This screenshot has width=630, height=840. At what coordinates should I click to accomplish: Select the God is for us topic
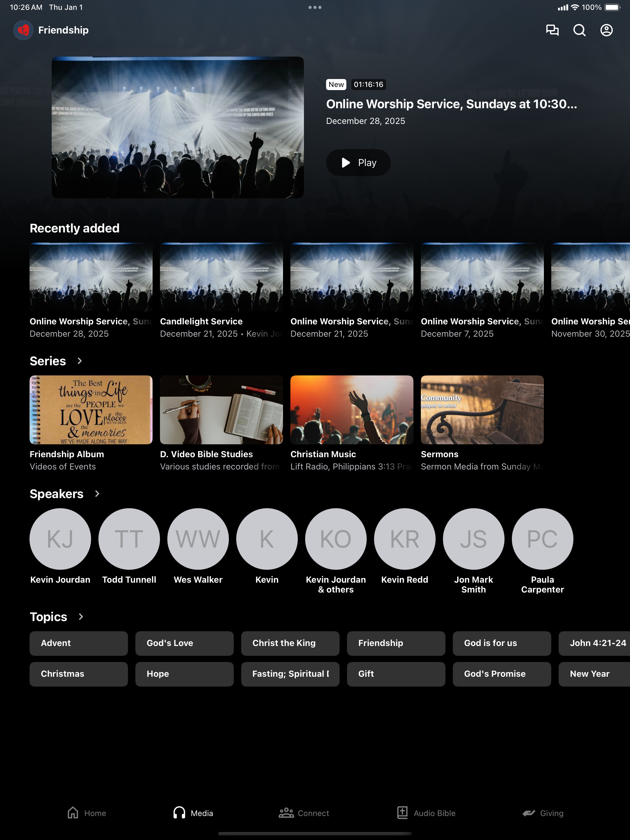(x=501, y=643)
